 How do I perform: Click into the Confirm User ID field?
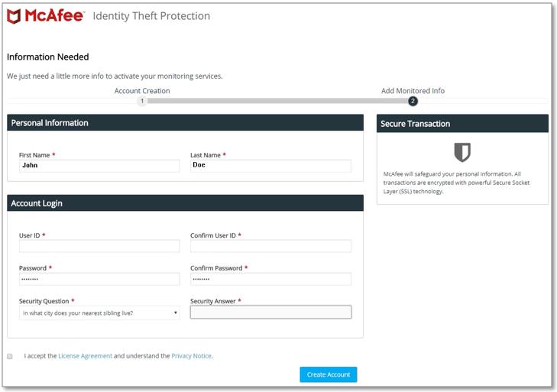[x=270, y=246]
